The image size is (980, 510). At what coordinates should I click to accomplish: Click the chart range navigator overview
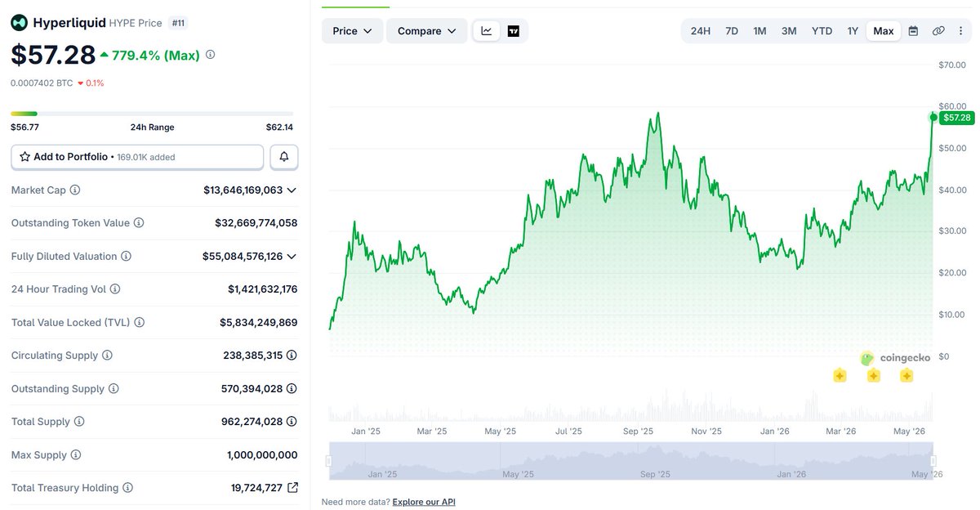pyautogui.click(x=631, y=461)
